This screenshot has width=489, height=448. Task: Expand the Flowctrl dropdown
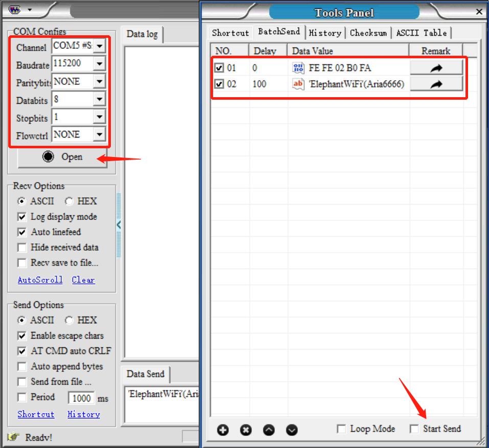point(100,135)
